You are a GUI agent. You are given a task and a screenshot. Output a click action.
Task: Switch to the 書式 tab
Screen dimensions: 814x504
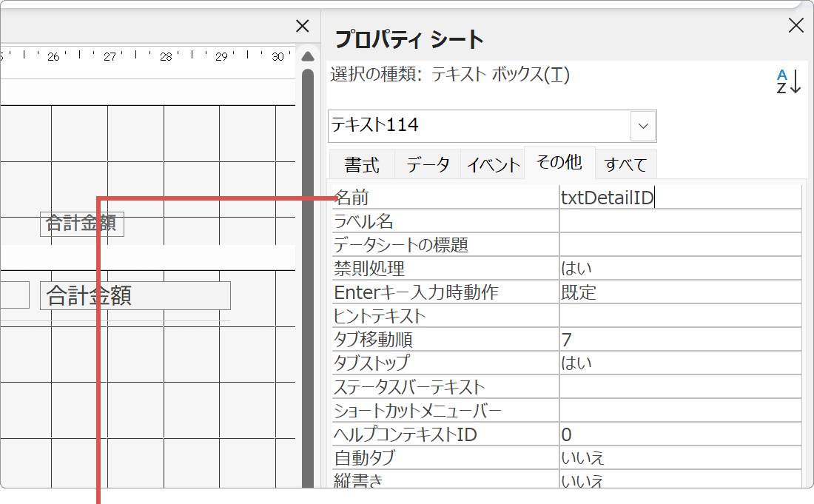point(362,164)
